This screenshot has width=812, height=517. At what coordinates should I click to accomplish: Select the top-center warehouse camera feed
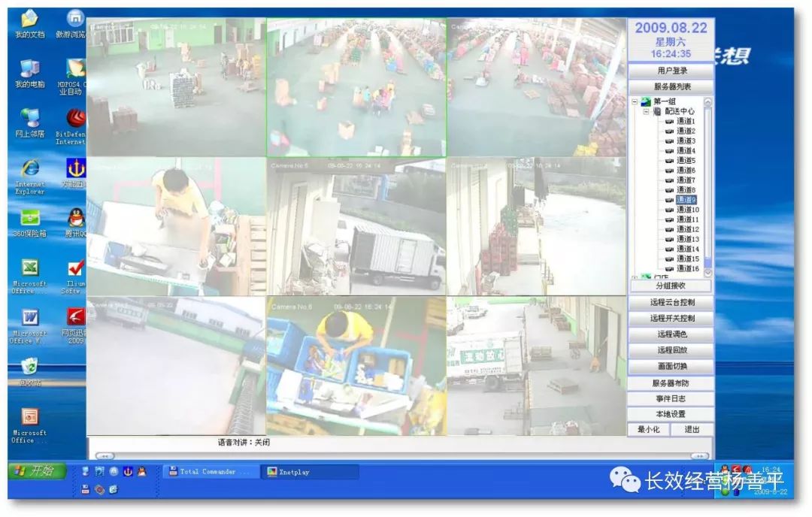point(356,87)
